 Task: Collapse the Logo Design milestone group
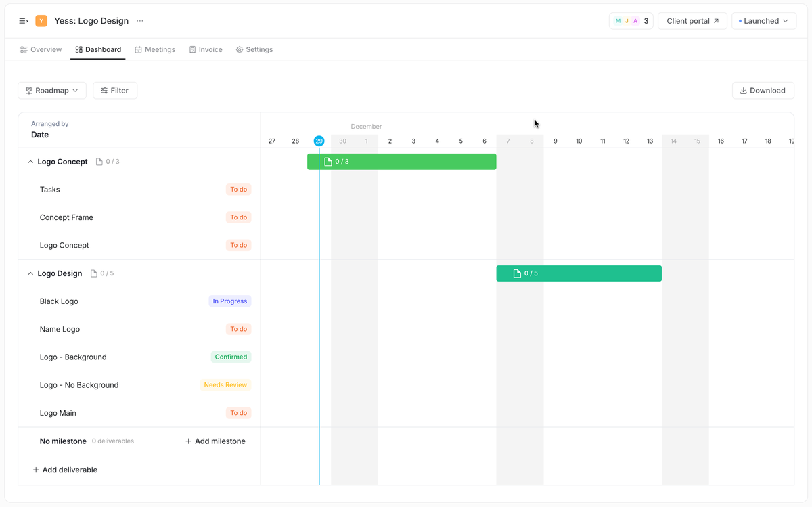click(30, 273)
